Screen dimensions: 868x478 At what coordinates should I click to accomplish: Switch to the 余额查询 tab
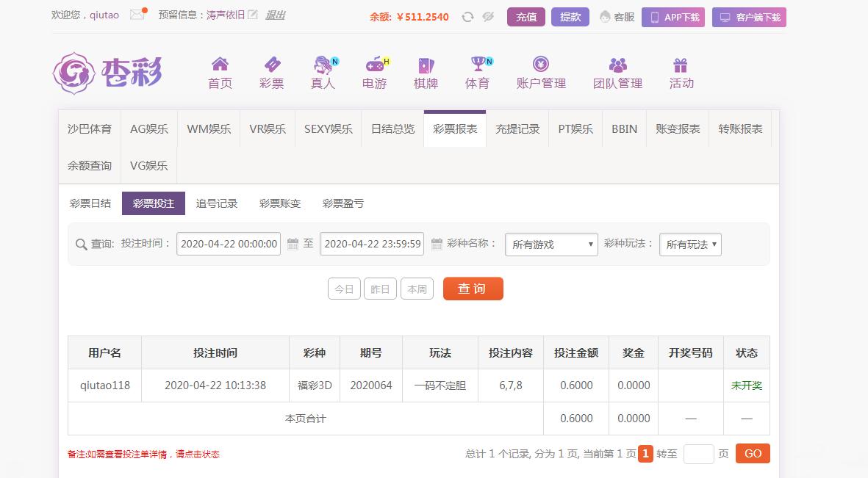[x=90, y=165]
